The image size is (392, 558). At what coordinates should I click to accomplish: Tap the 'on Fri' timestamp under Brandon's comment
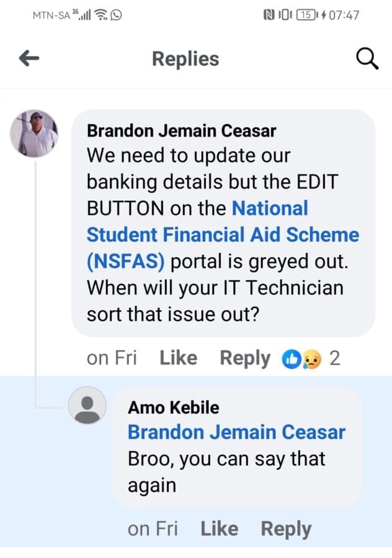[112, 358]
